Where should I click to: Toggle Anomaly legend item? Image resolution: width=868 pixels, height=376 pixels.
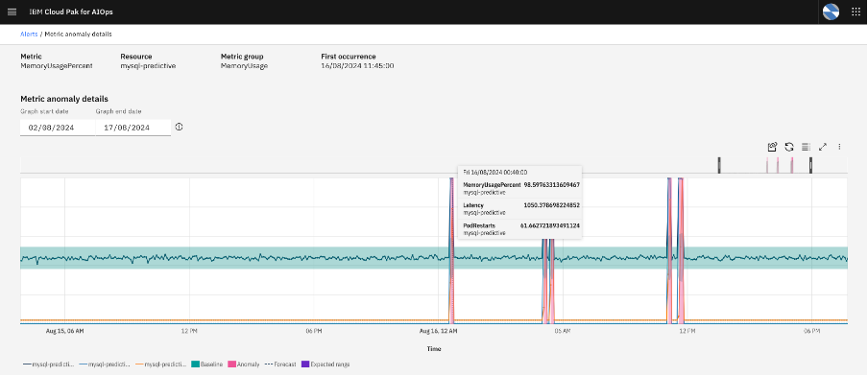(x=243, y=364)
